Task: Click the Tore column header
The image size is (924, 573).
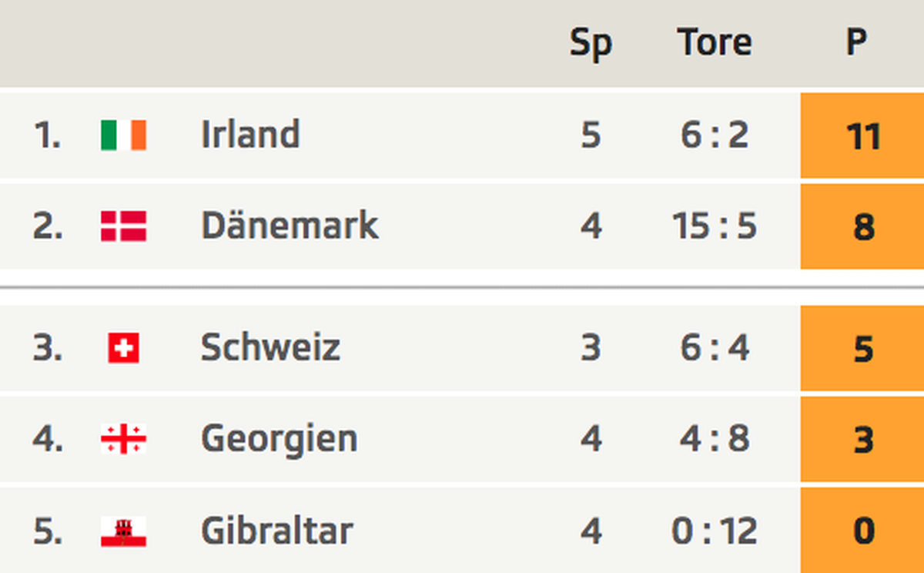Action: [715, 42]
